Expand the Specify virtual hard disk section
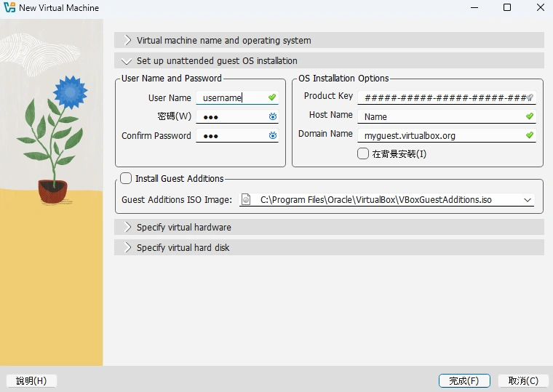The image size is (553, 392). tap(128, 247)
